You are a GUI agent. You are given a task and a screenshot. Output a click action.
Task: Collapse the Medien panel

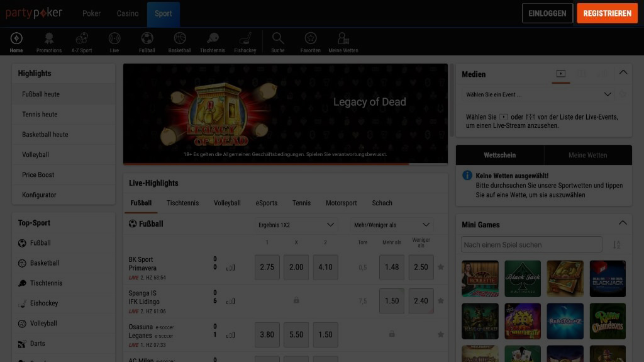tap(623, 72)
